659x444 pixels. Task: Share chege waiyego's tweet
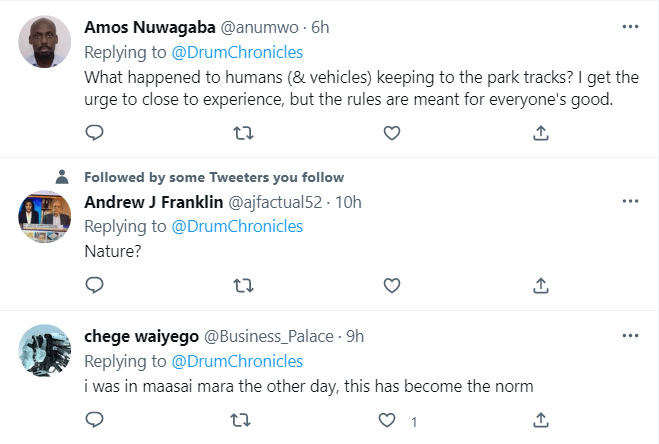(540, 420)
